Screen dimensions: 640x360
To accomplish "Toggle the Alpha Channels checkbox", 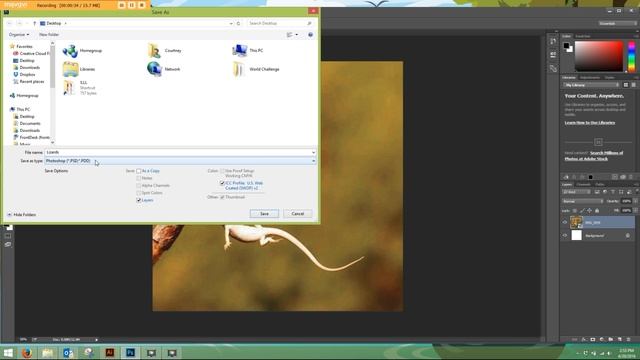I will [139, 186].
